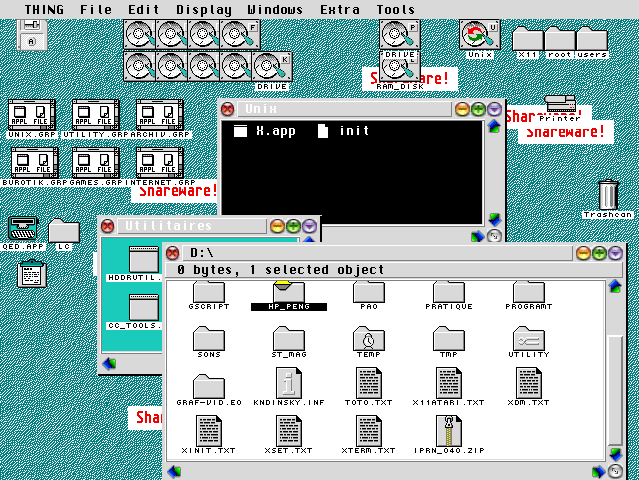The height and width of the screenshot is (480, 639).
Task: Open the THING menu
Action: pyautogui.click(x=44, y=9)
